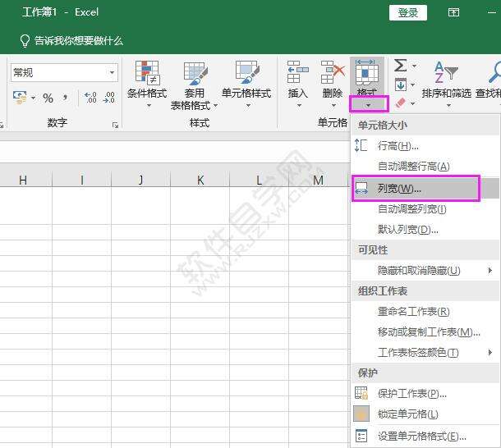Image resolution: width=501 pixels, height=448 pixels.
Task: Choose Default Width (默认列宽) item
Action: [x=425, y=230]
